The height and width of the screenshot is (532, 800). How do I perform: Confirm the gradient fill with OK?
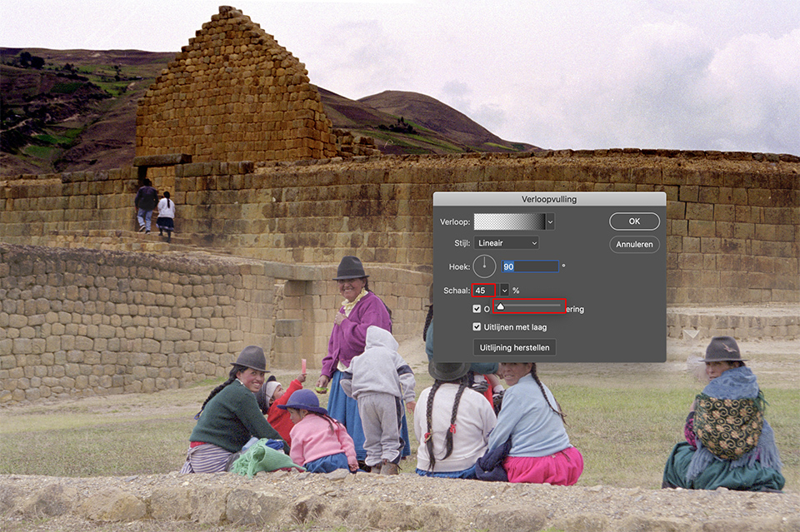pyautogui.click(x=634, y=221)
